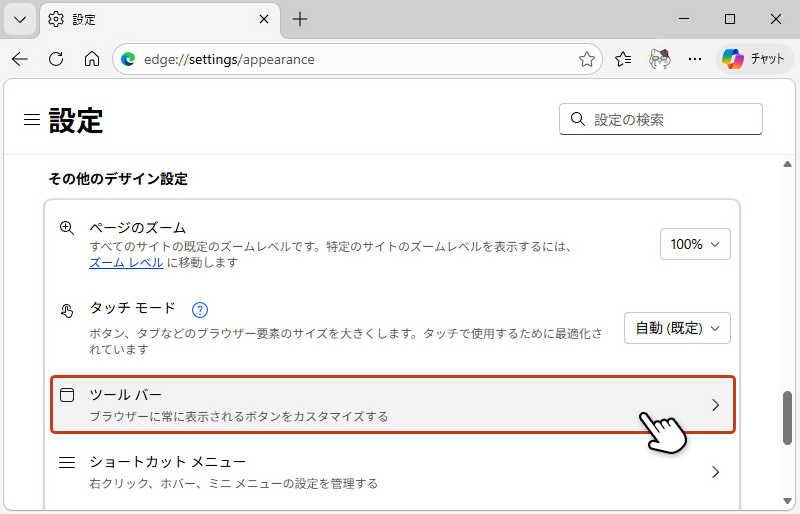Click the browser back arrow button
This screenshot has width=800, height=514.
coord(20,59)
